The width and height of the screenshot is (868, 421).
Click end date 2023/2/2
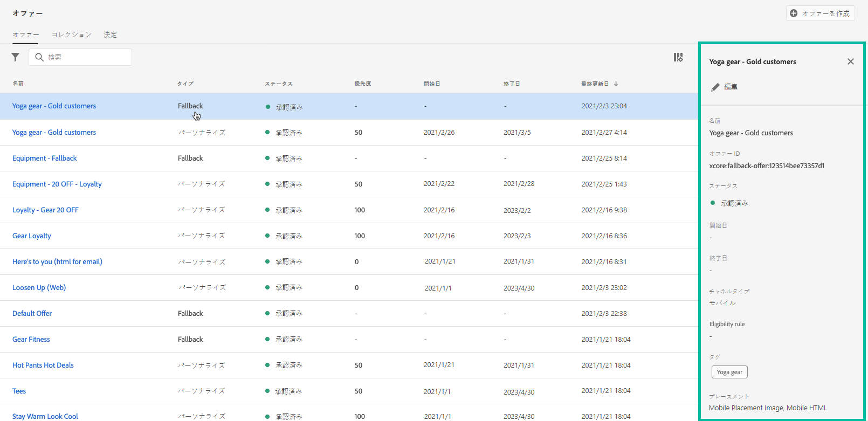[517, 210]
